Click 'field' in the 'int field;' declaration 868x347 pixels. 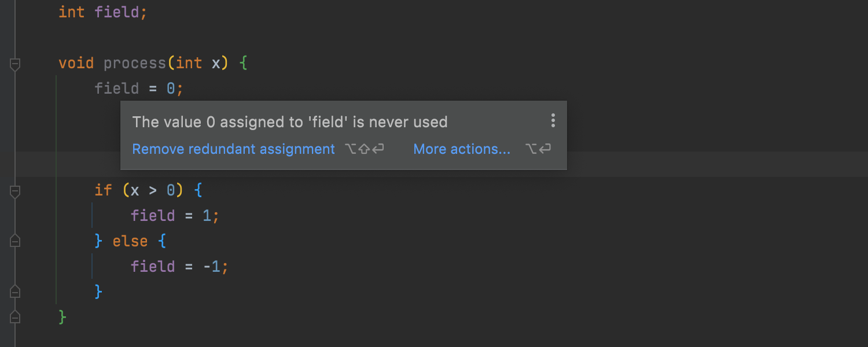pyautogui.click(x=117, y=12)
